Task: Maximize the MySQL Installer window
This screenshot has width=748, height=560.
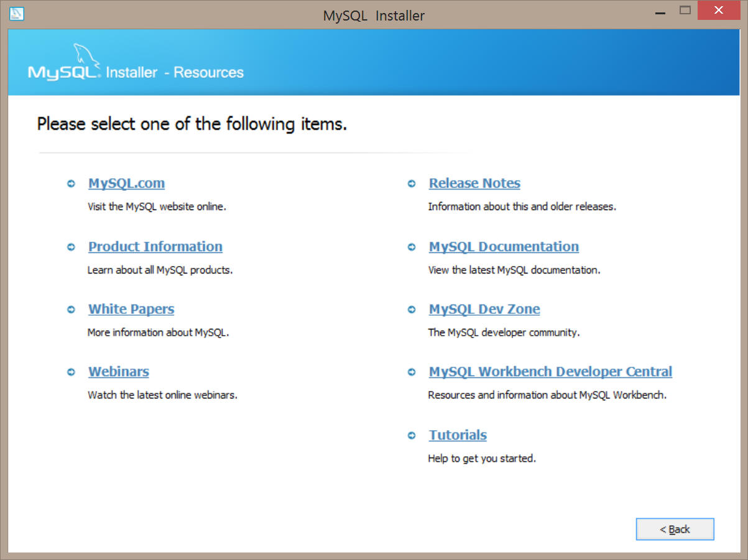Action: (x=685, y=11)
